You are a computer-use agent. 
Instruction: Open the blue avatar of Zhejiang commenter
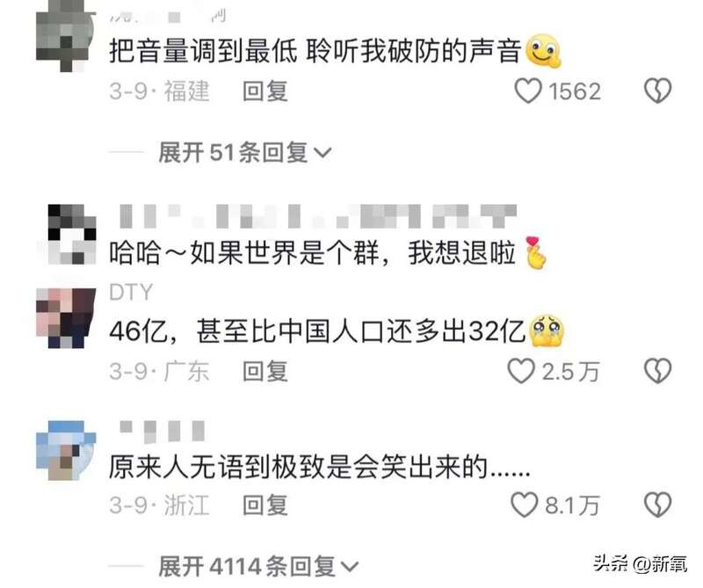click(x=66, y=450)
